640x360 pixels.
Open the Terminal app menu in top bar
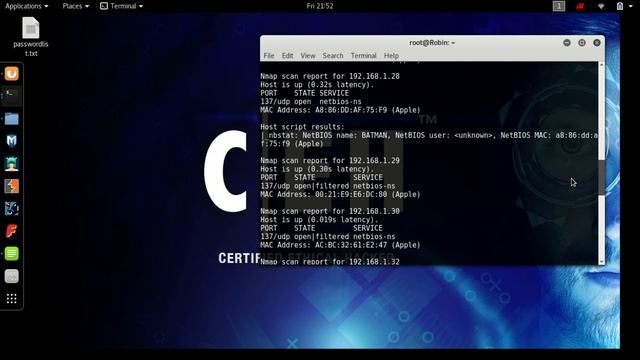[x=122, y=6]
